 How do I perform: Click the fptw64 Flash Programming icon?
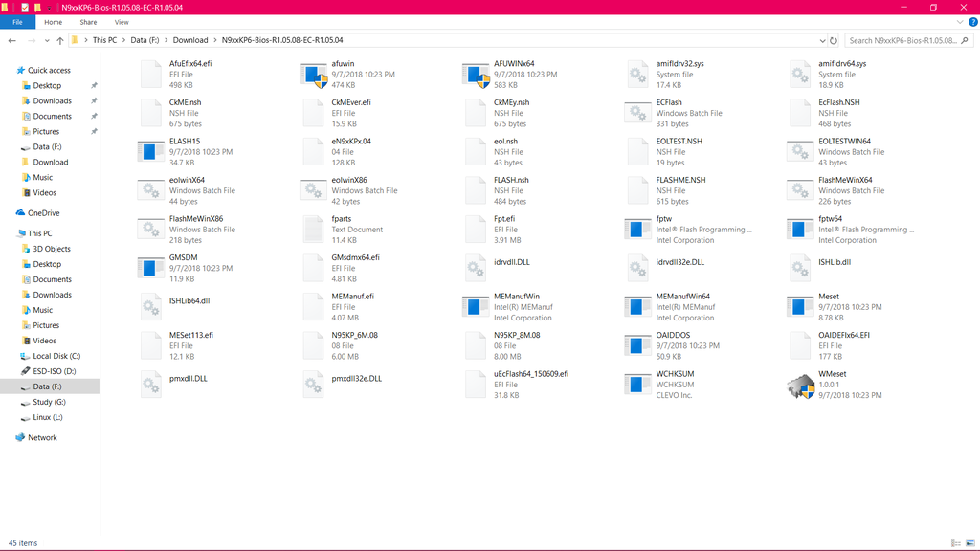pos(800,230)
